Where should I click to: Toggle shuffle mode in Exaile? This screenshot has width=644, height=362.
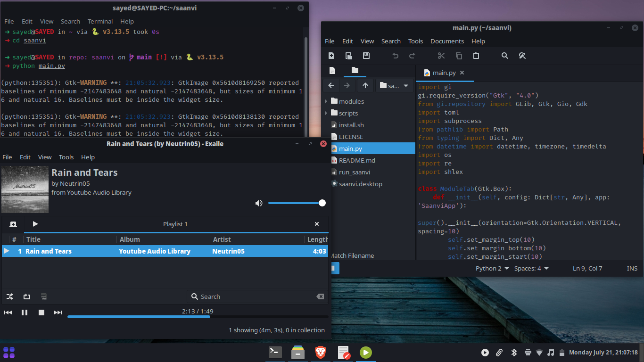point(10,296)
